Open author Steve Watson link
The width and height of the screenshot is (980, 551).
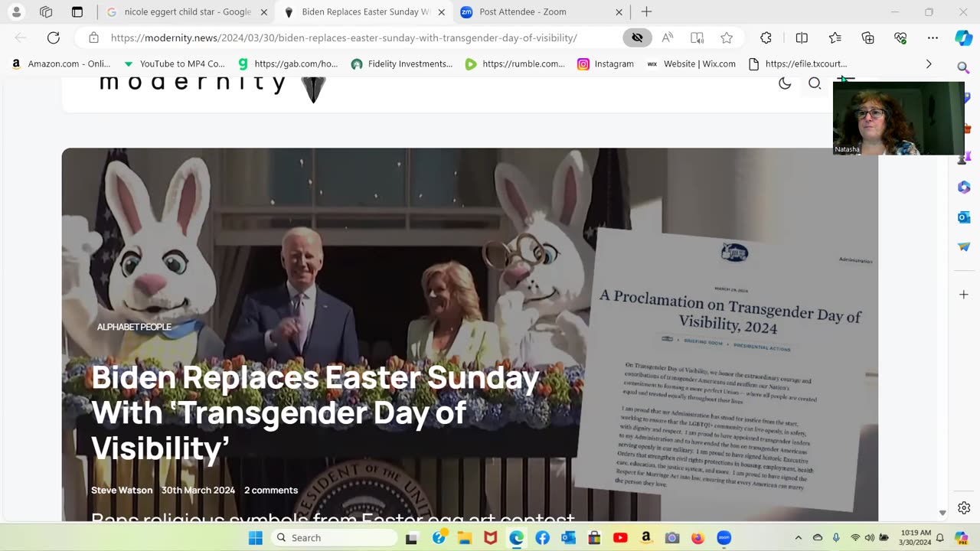(122, 490)
